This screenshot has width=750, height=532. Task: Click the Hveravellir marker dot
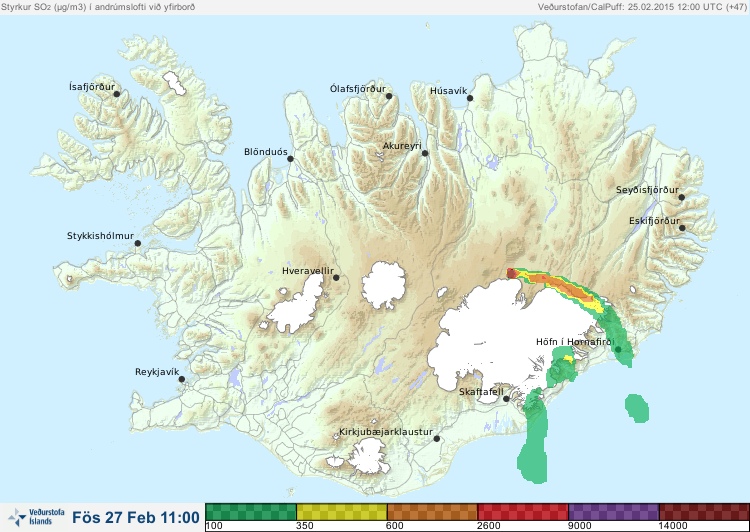coord(336,277)
